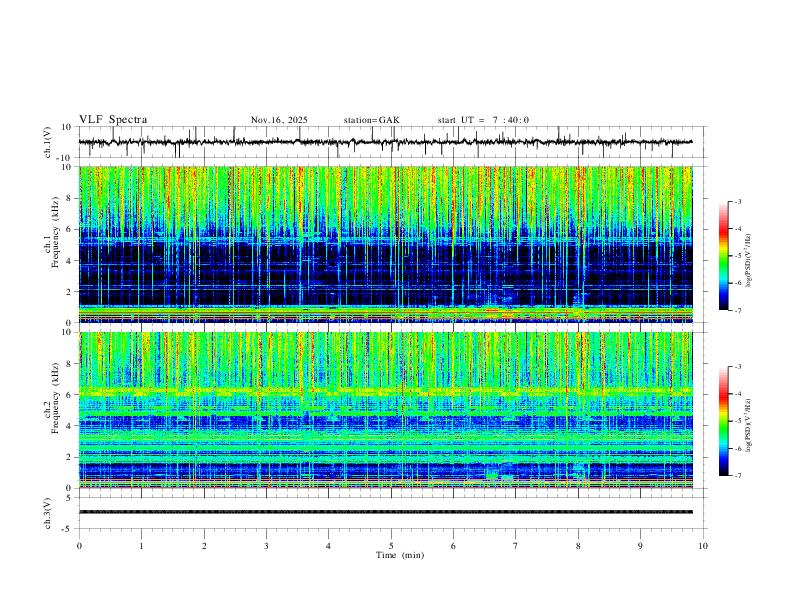Click the "10" tick on the time axis
This screenshot has height=612, width=792.
(703, 546)
